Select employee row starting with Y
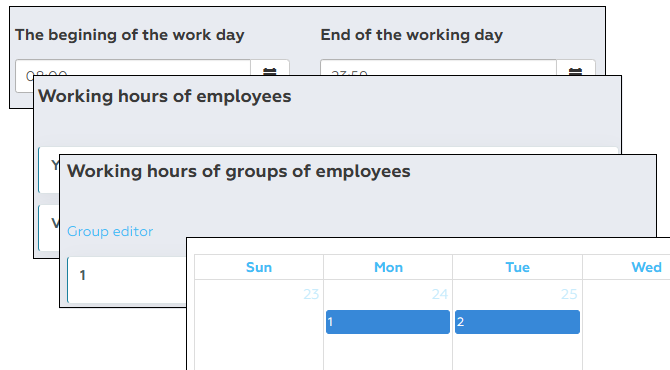The height and width of the screenshot is (370, 670). [49, 170]
